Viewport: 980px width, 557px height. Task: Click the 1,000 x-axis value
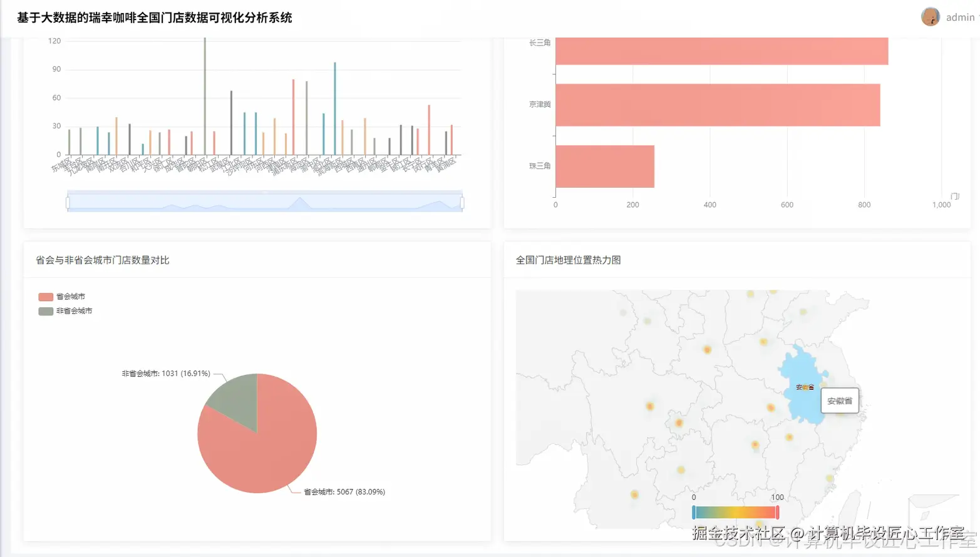point(941,205)
